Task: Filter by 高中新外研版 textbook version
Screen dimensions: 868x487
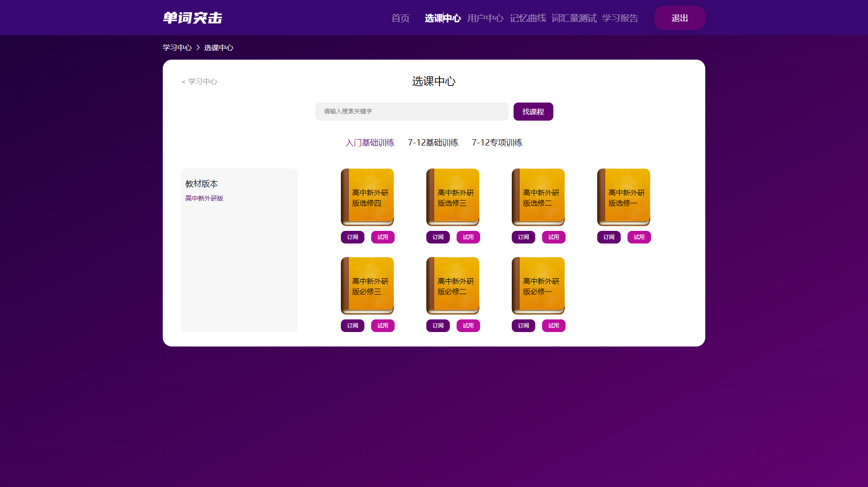Action: (204, 198)
